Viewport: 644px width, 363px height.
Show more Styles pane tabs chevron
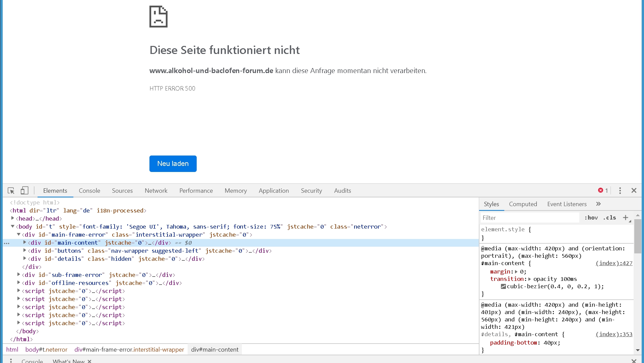pos(598,204)
